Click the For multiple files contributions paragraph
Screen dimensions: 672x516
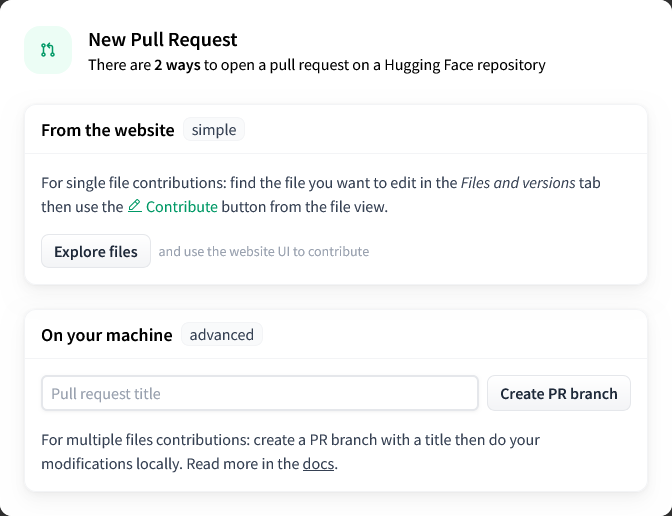point(290,452)
